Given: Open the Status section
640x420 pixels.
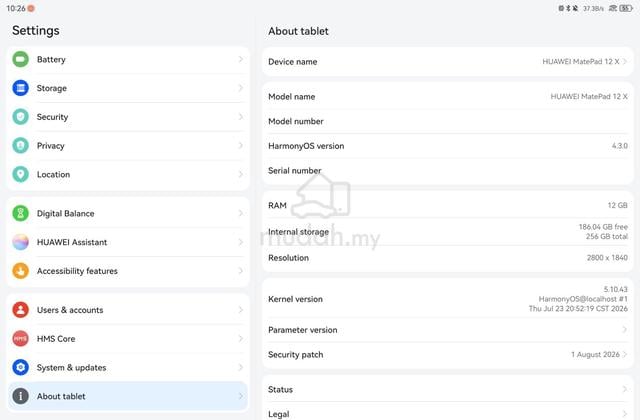Looking at the screenshot, I should pyautogui.click(x=448, y=389).
